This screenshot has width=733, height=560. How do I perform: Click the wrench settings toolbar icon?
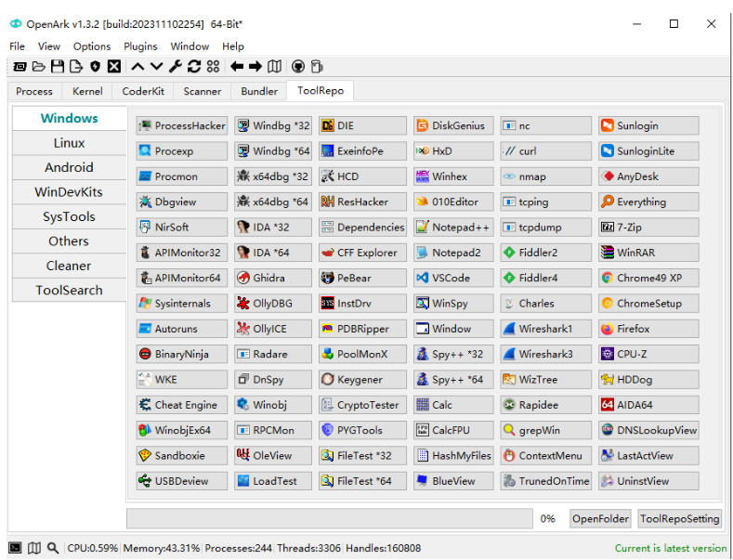click(x=176, y=67)
